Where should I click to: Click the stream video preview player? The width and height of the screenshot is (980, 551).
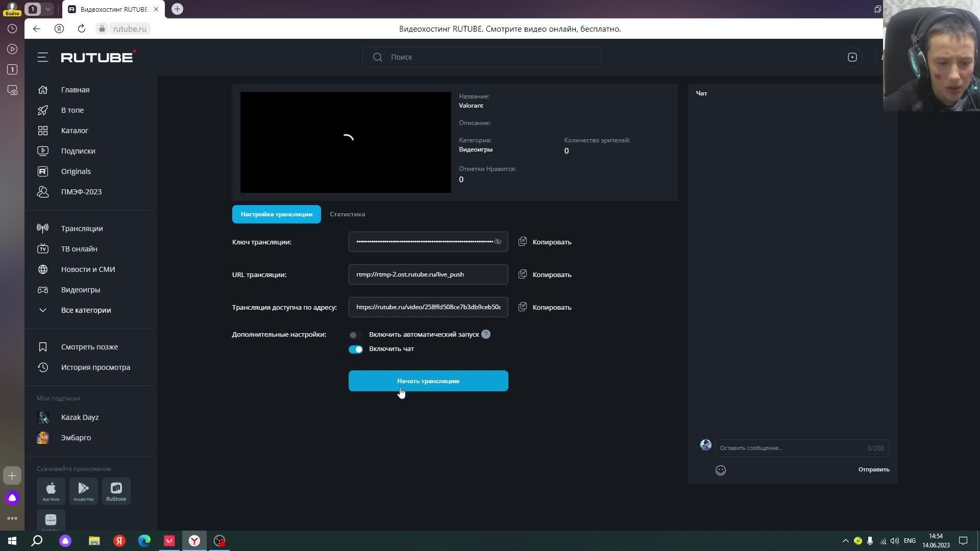click(x=346, y=142)
